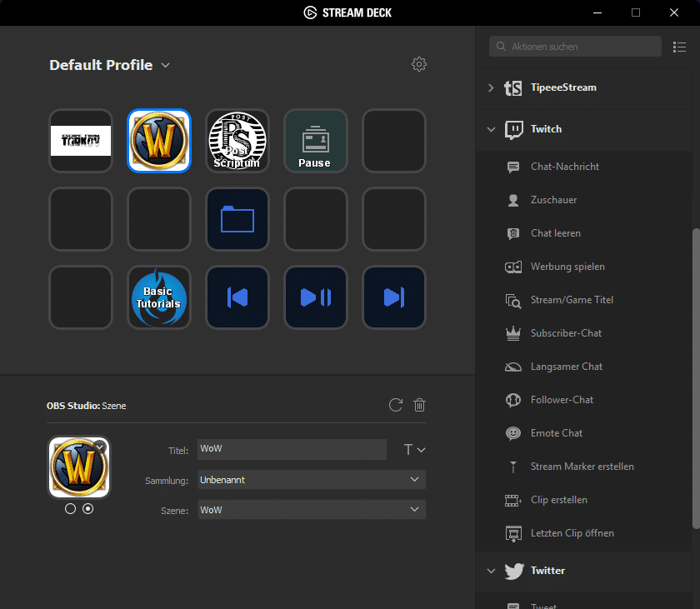Select the Basic Tutorials key

pos(159,297)
